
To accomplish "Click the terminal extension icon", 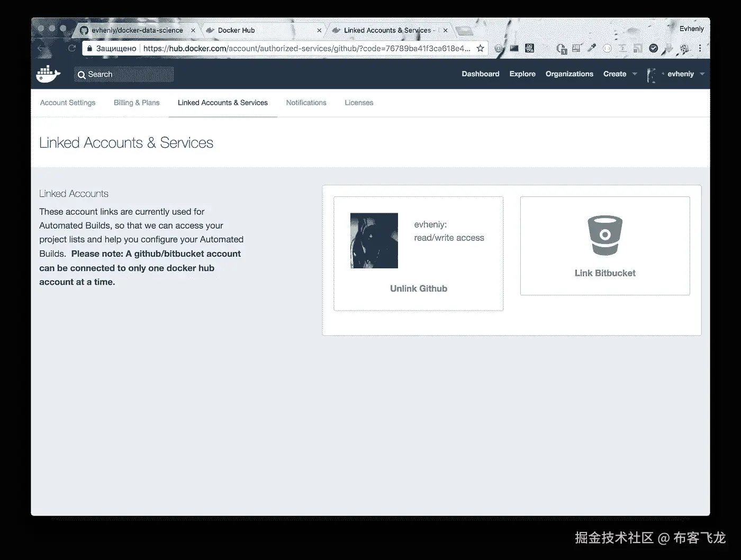I will [x=514, y=48].
